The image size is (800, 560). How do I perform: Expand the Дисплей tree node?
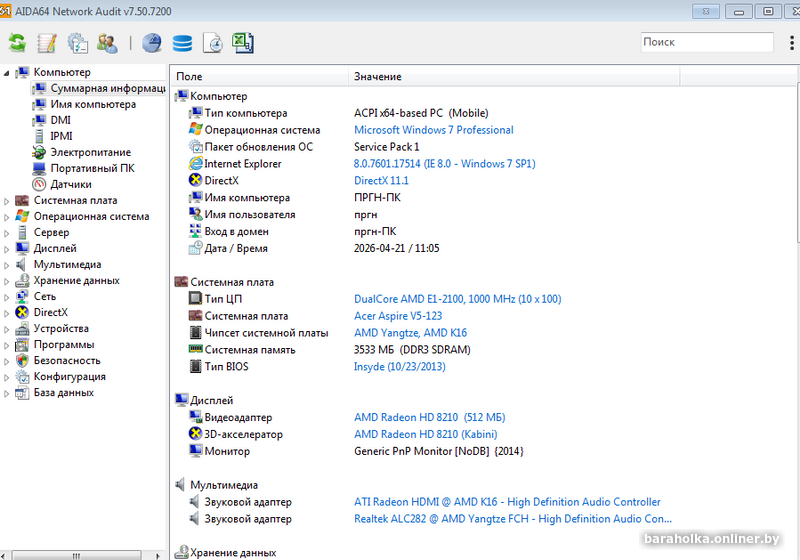6,249
